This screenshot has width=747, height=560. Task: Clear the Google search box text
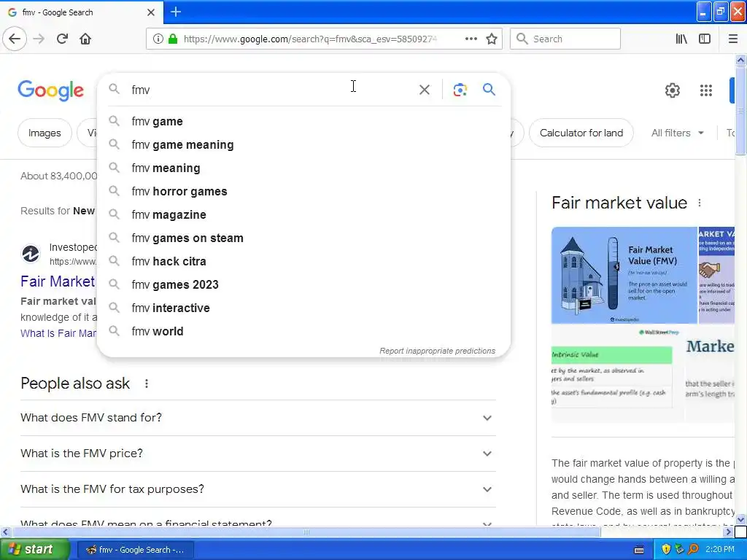(x=424, y=90)
